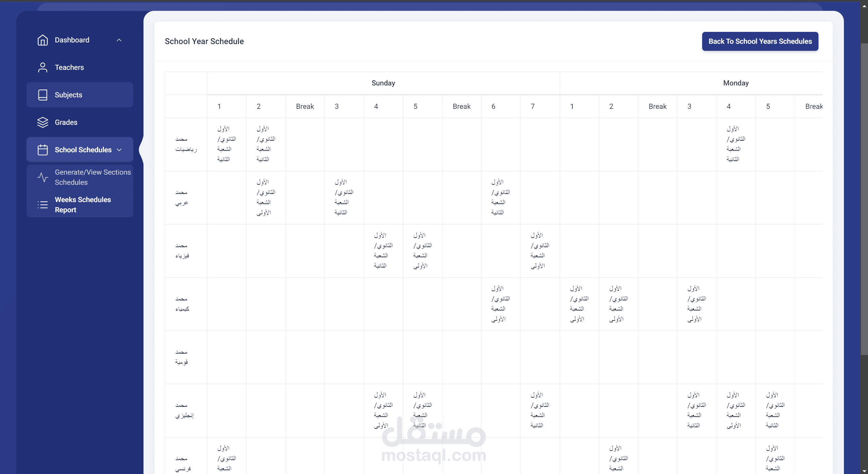Click scrollbar down arrow at bottom
The height and width of the screenshot is (474, 868).
coord(864,470)
